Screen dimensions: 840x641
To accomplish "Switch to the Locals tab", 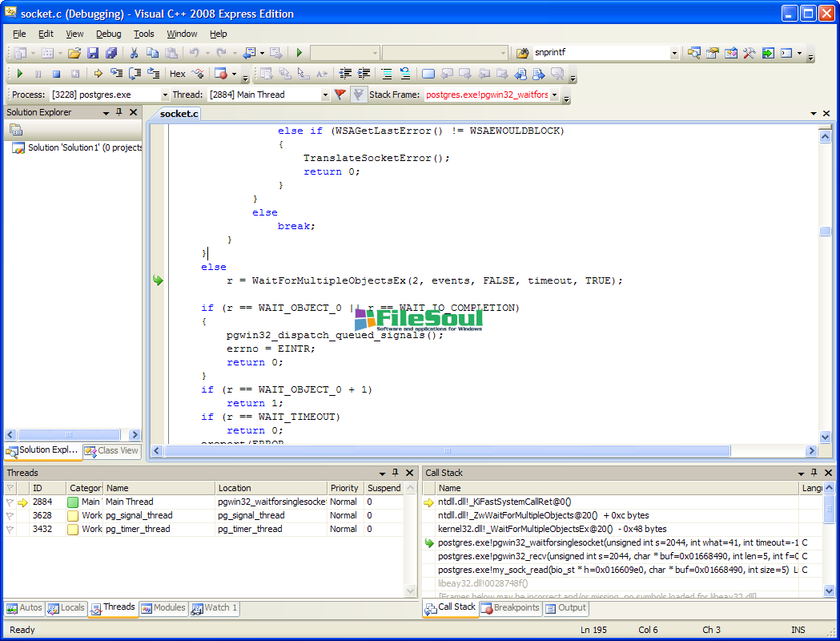I will (66, 608).
